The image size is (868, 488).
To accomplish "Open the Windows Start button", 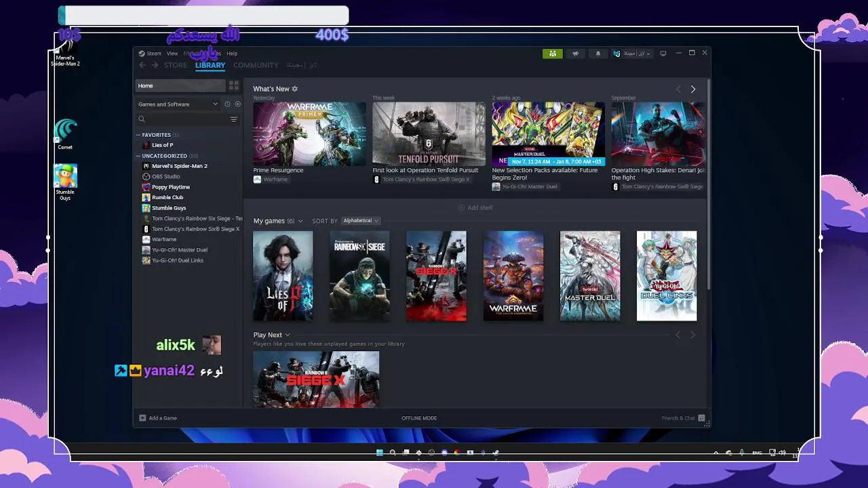I will coord(380,452).
